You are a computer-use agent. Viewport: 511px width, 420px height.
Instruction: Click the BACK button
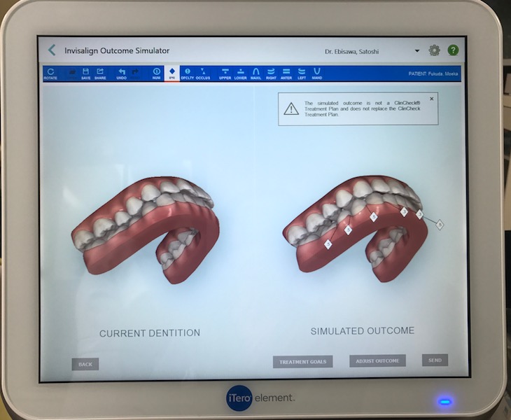(x=85, y=364)
